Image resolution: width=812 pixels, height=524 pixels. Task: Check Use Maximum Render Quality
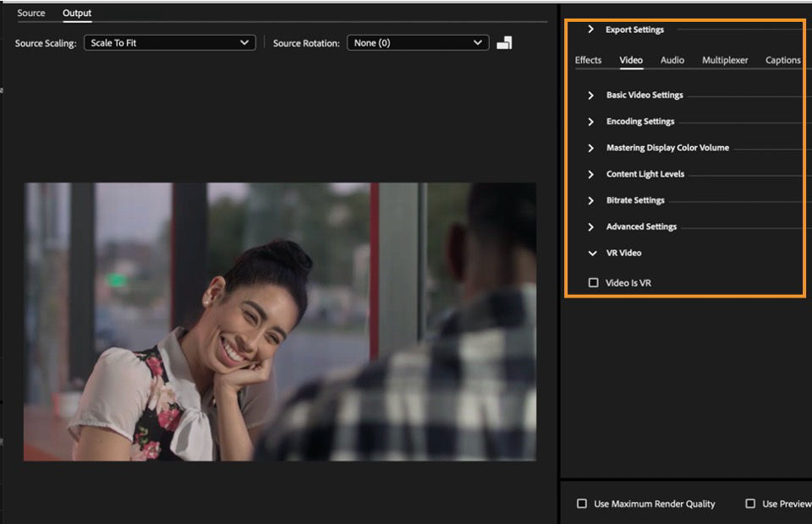(x=581, y=503)
